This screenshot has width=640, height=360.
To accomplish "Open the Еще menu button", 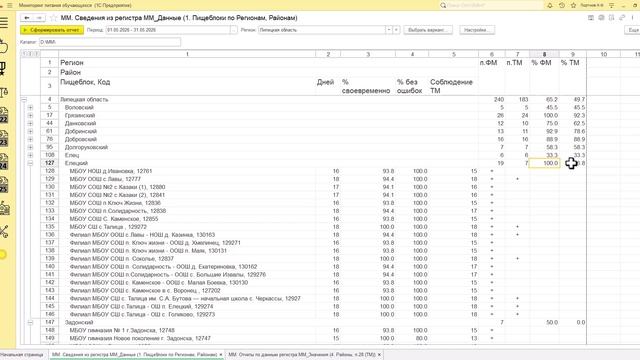I will (x=632, y=30).
